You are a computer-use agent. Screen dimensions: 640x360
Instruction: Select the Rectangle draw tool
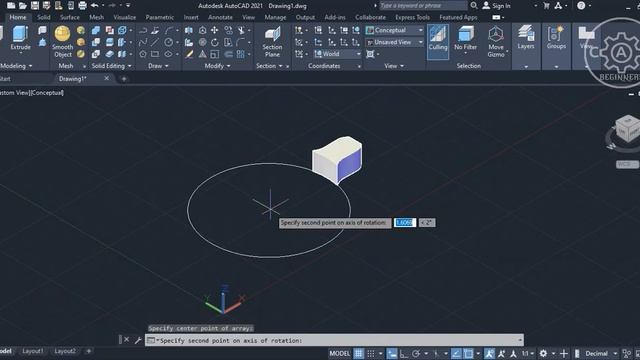[155, 54]
